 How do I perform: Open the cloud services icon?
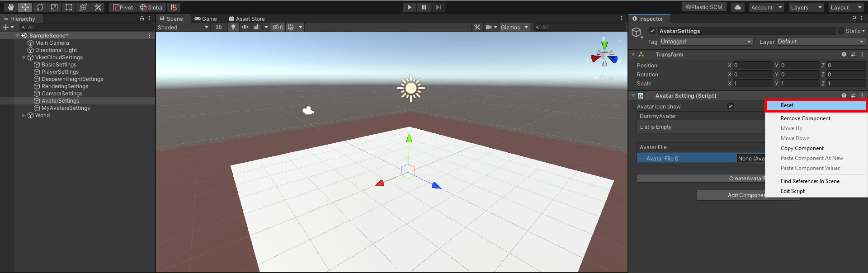pyautogui.click(x=738, y=7)
